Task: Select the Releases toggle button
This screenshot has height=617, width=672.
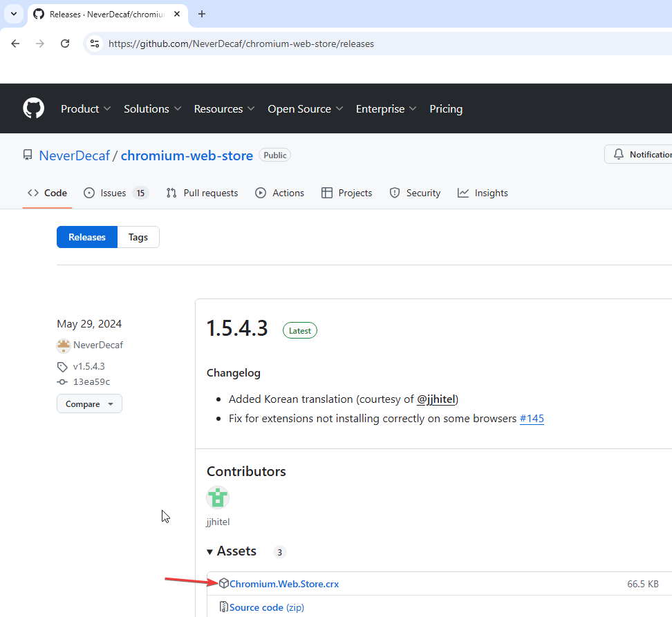Action: tap(87, 237)
